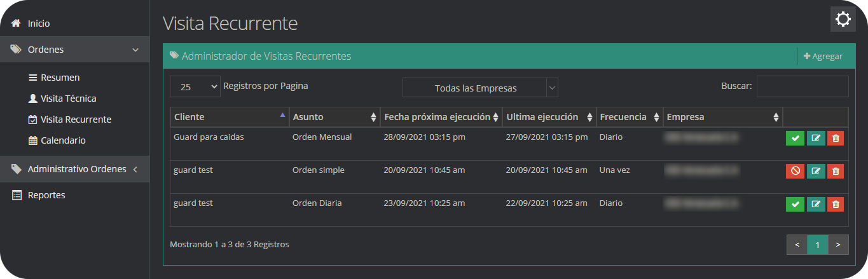Image resolution: width=868 pixels, height=279 pixels.
Task: Open Todas las Empresas dropdown
Action: [x=480, y=88]
